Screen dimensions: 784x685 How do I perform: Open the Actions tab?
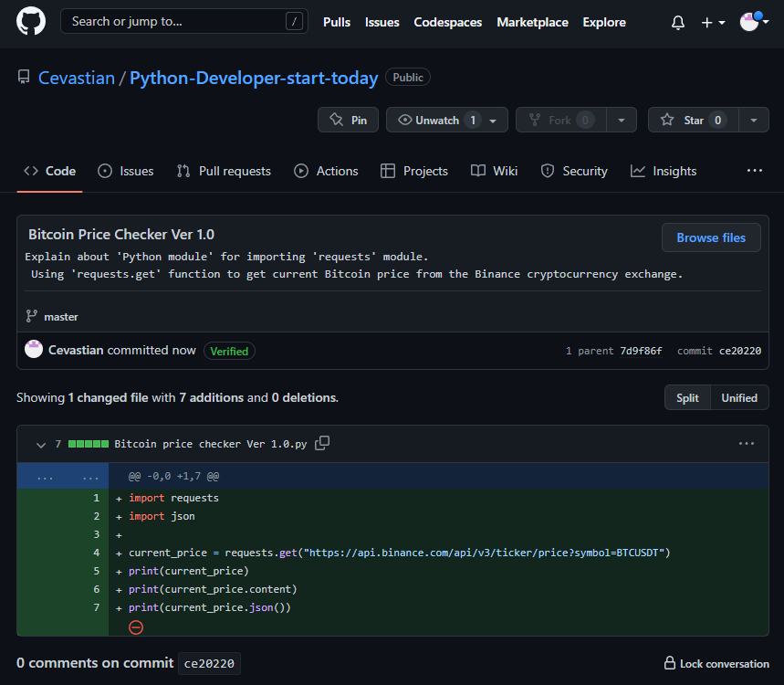click(x=326, y=171)
